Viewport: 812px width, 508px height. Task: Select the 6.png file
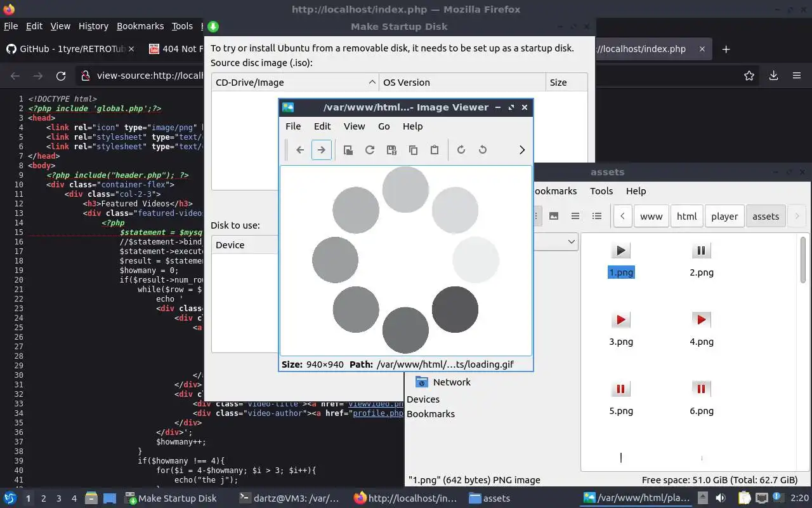(701, 398)
